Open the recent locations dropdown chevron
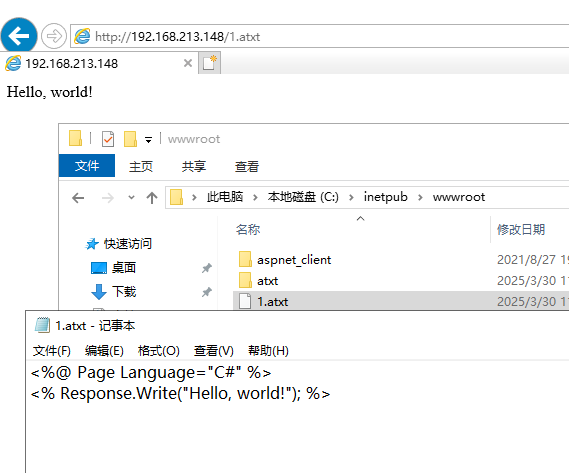The height and width of the screenshot is (473, 569). pyautogui.click(x=131, y=197)
